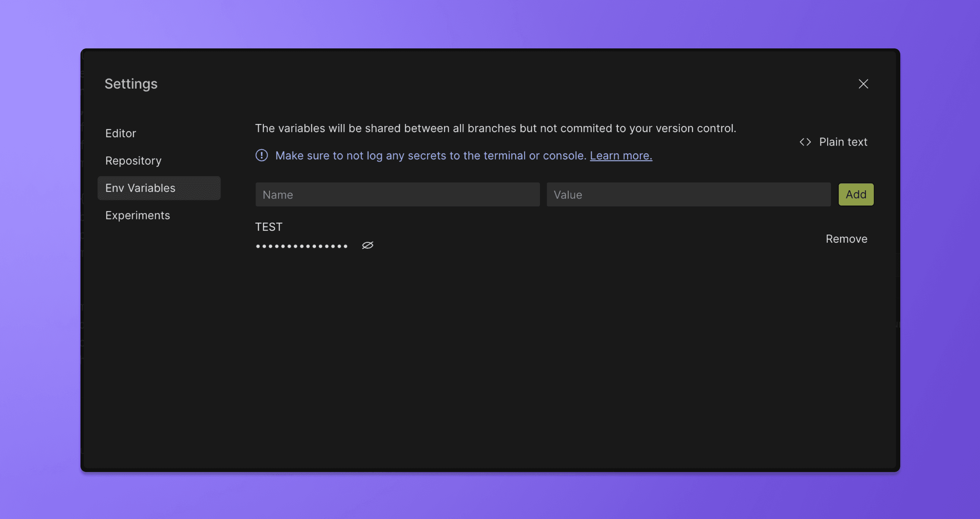Click the Settings dialog title
This screenshot has width=980, height=519.
(131, 84)
